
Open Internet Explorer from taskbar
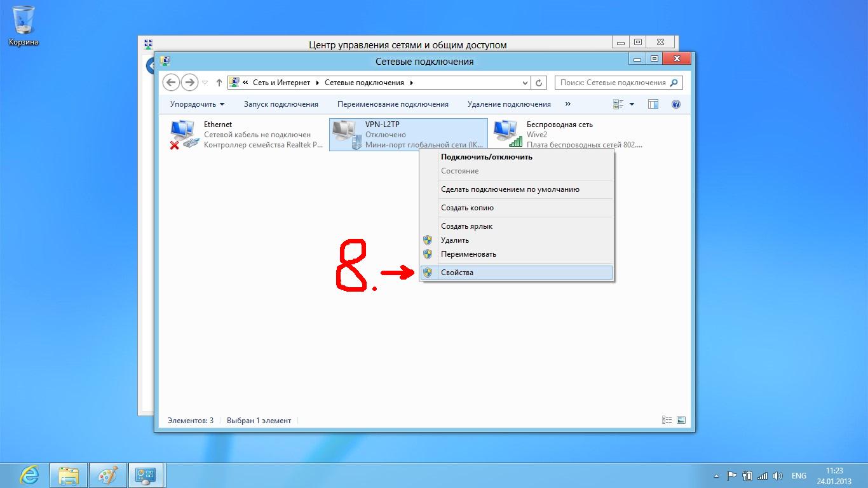tap(29, 475)
